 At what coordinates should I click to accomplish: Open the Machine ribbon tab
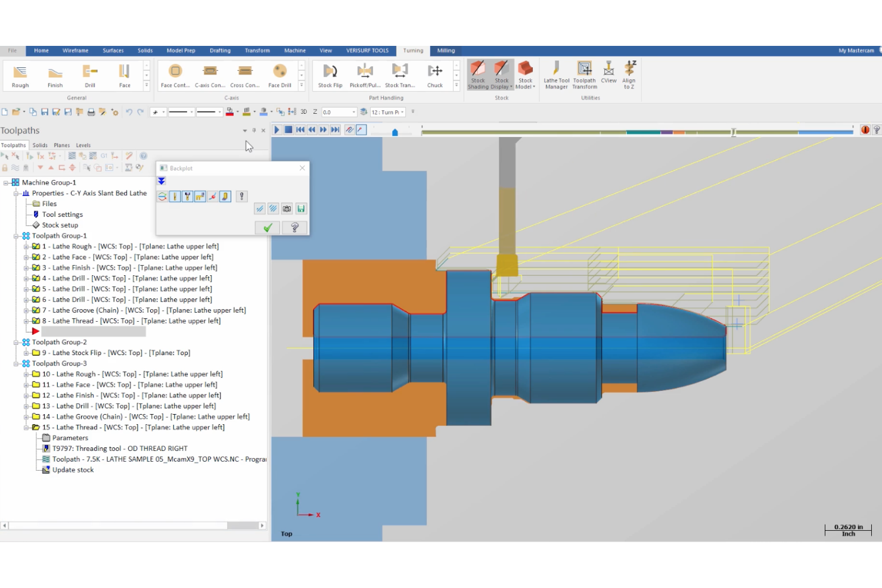[295, 51]
